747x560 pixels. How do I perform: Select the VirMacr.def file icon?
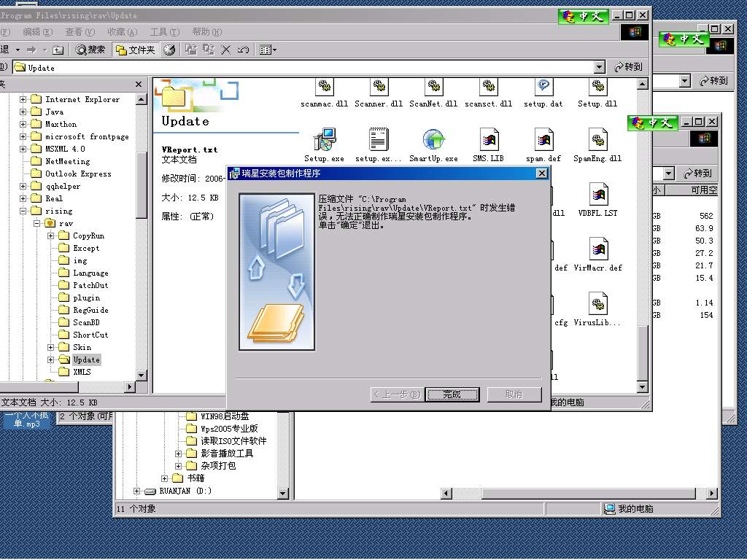597,250
